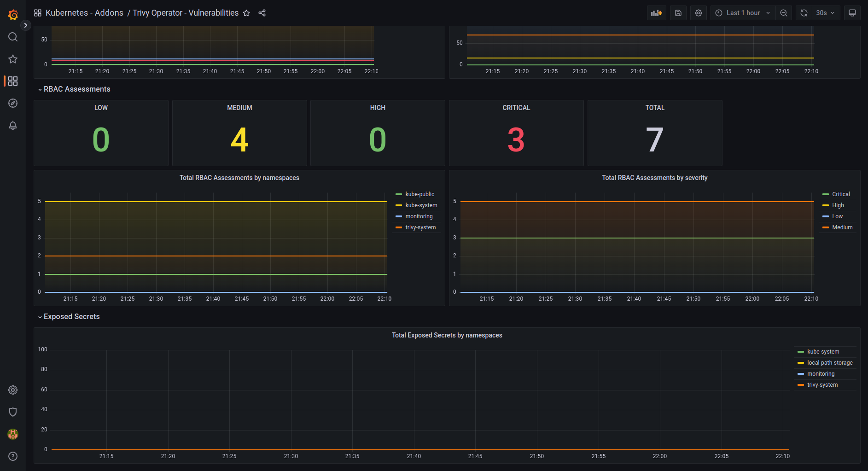Open the Explore compass icon
The width and height of the screenshot is (868, 471).
pyautogui.click(x=13, y=103)
